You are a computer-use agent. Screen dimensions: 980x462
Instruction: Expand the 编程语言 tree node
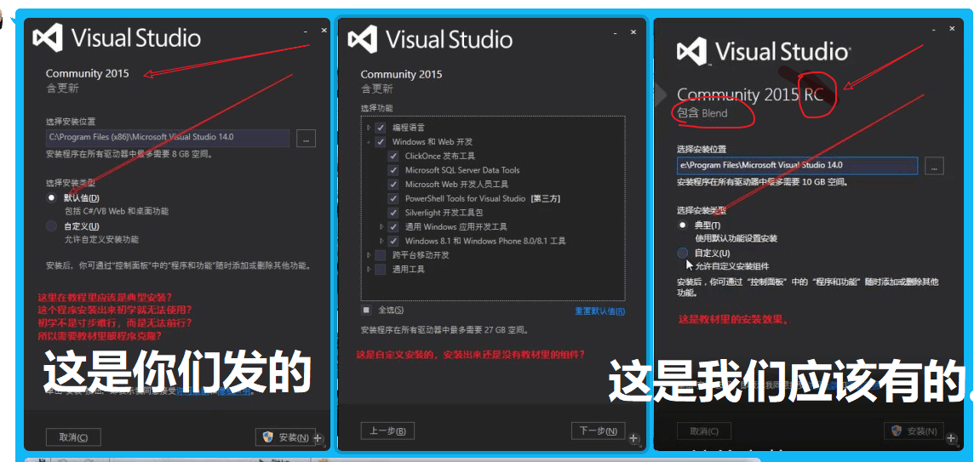pos(369,128)
